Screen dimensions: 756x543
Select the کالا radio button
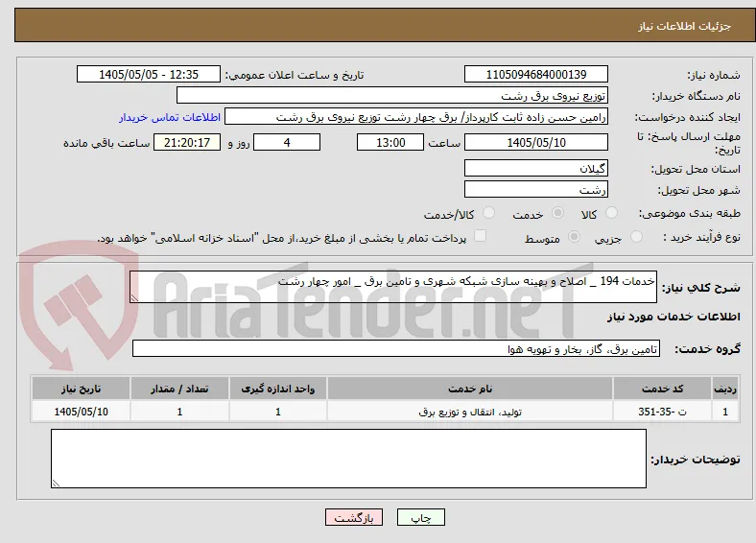[611, 213]
